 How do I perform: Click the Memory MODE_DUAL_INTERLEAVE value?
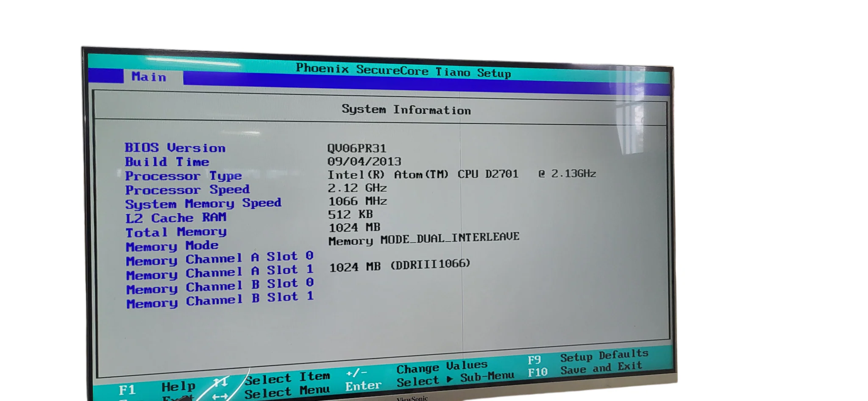(424, 239)
